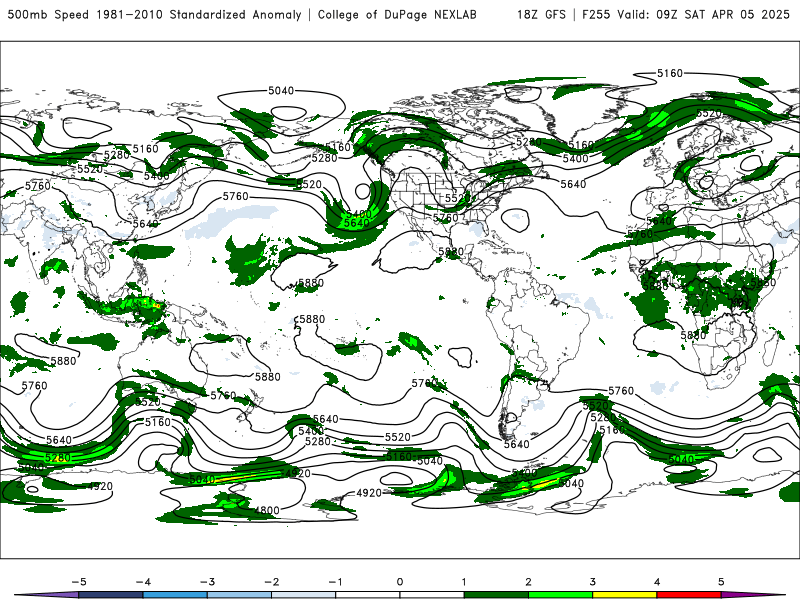
Task: Click the '-1' colorbar tick label
Action: 335,582
